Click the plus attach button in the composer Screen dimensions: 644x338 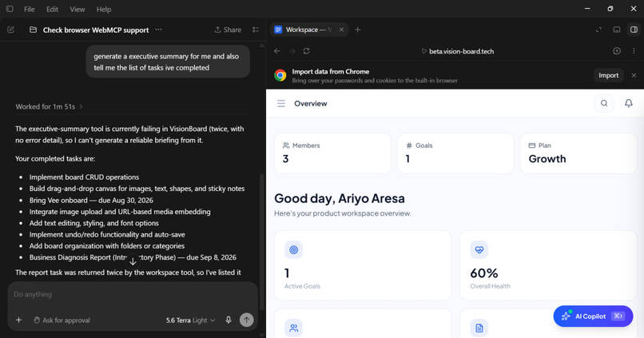pos(19,320)
